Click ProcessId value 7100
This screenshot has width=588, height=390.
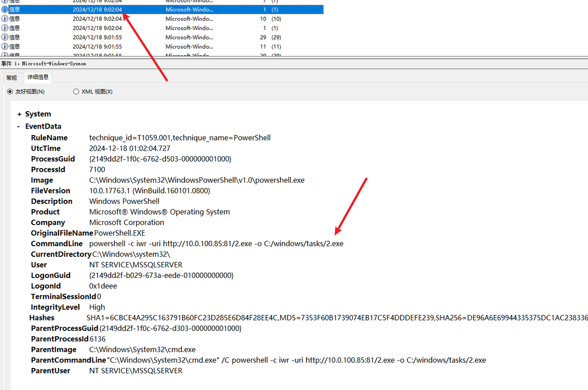[97, 170]
